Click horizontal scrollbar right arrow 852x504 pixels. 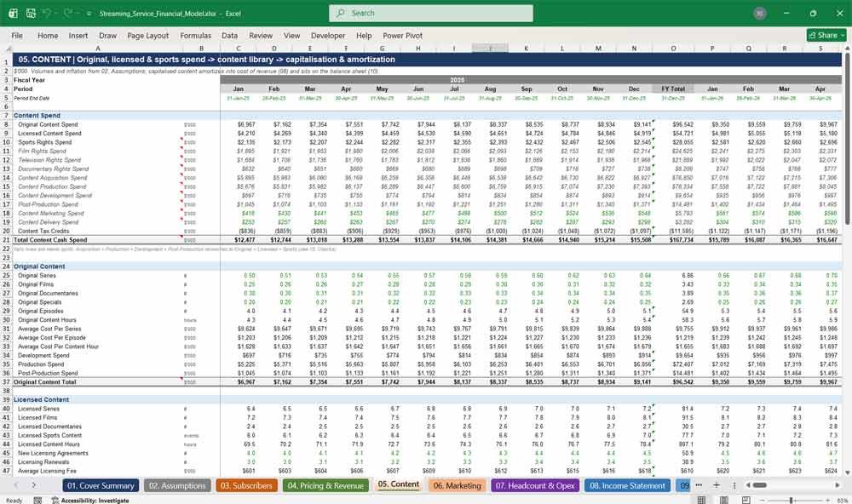pos(838,485)
